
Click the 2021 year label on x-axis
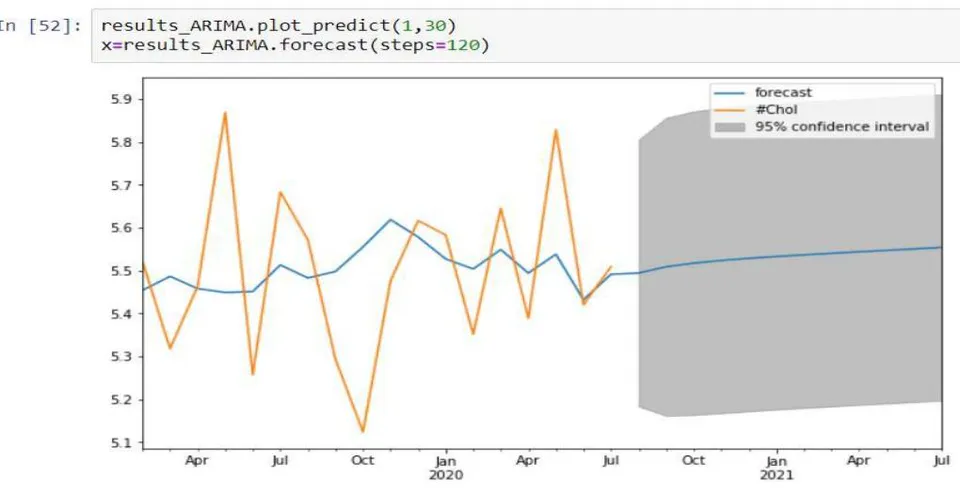coord(776,475)
